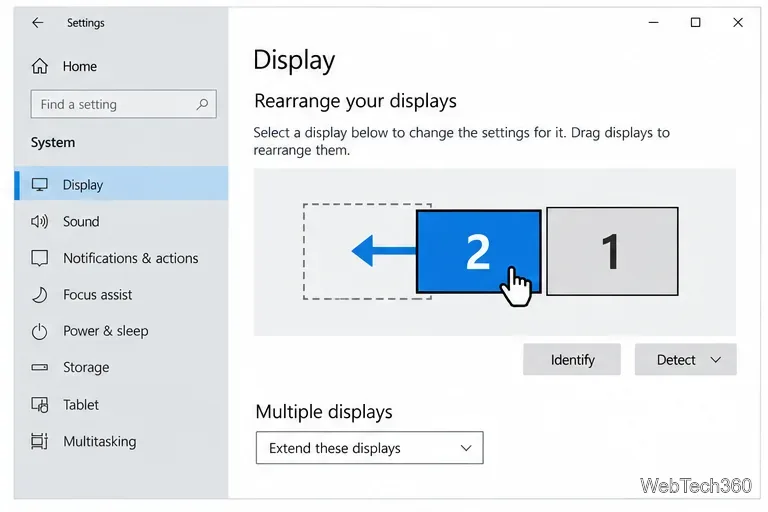768x512 pixels.
Task: Click the Multiple displays heading
Action: click(324, 412)
